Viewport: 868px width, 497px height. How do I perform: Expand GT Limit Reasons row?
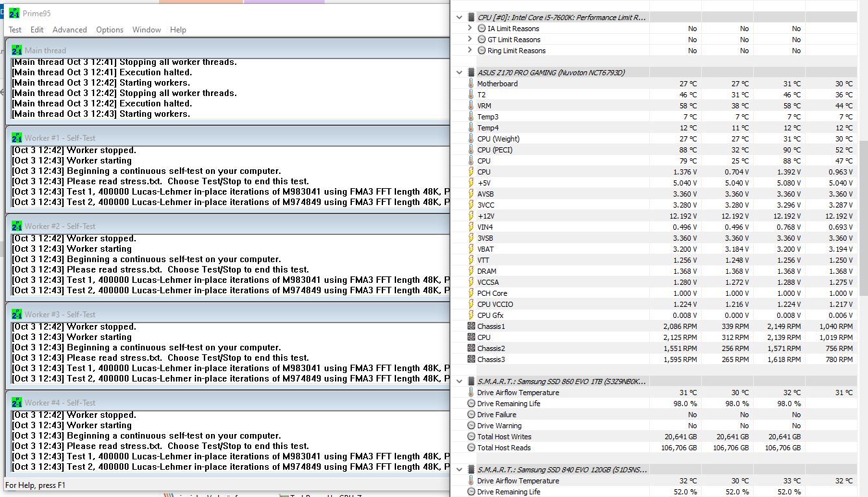pyautogui.click(x=470, y=40)
